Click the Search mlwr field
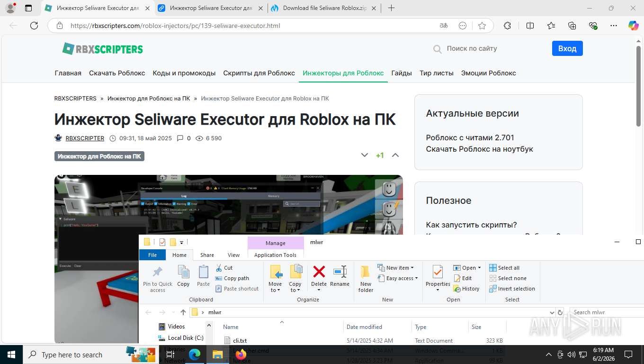This screenshot has width=644, height=364. click(x=606, y=312)
